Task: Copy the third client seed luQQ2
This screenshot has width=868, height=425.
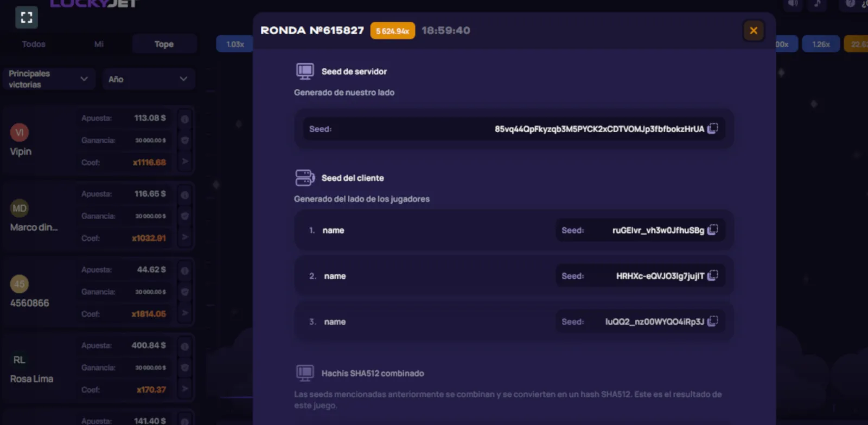Action: (x=713, y=321)
